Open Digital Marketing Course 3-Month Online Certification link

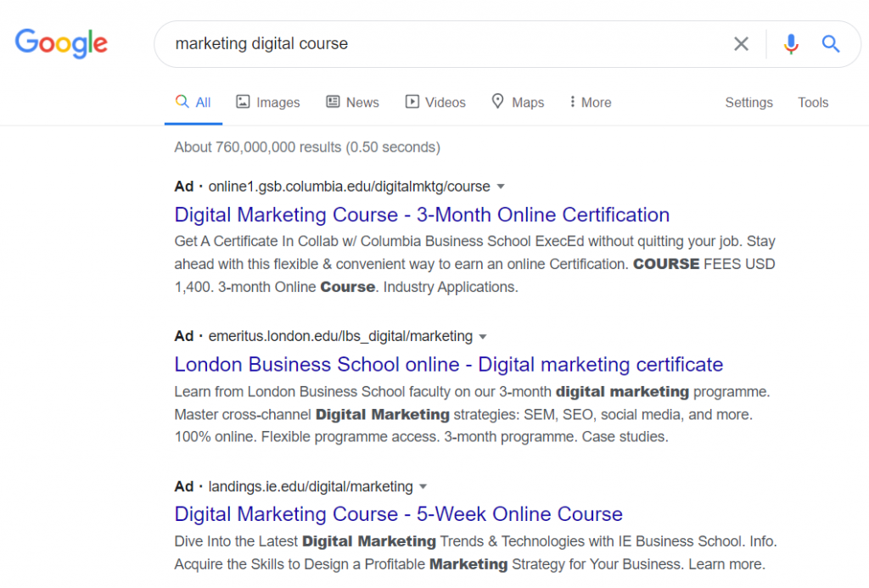pos(422,215)
